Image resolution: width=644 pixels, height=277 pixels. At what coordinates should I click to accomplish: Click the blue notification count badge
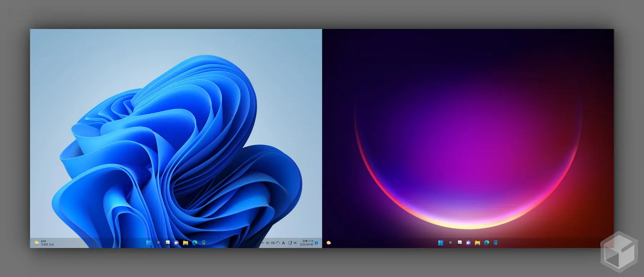pos(316,243)
